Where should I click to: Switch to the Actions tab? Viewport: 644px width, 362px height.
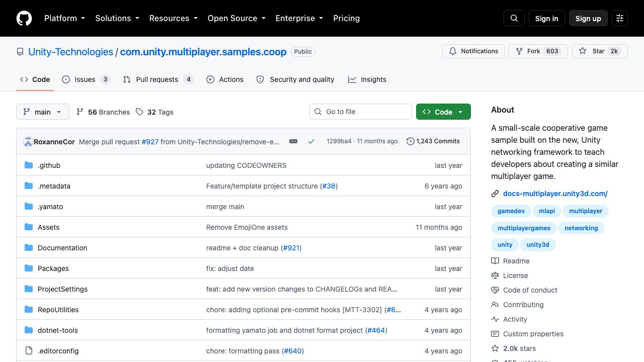(225, 79)
